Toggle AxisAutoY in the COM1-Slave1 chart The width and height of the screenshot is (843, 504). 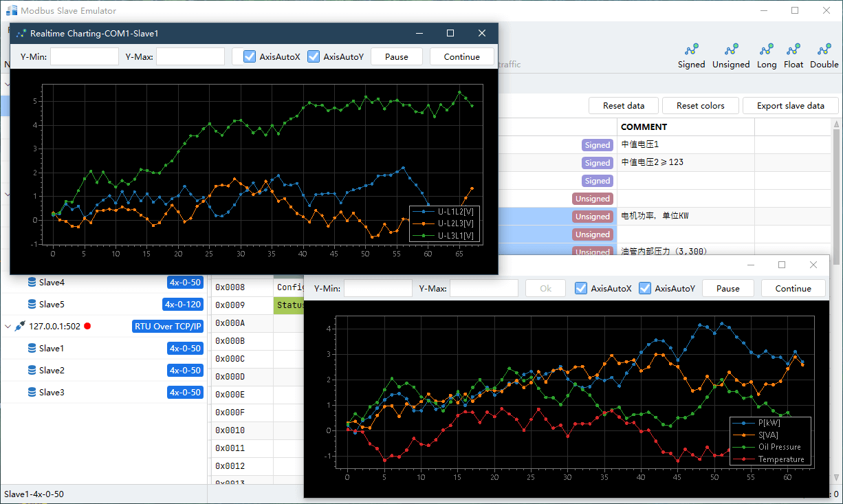[314, 57]
